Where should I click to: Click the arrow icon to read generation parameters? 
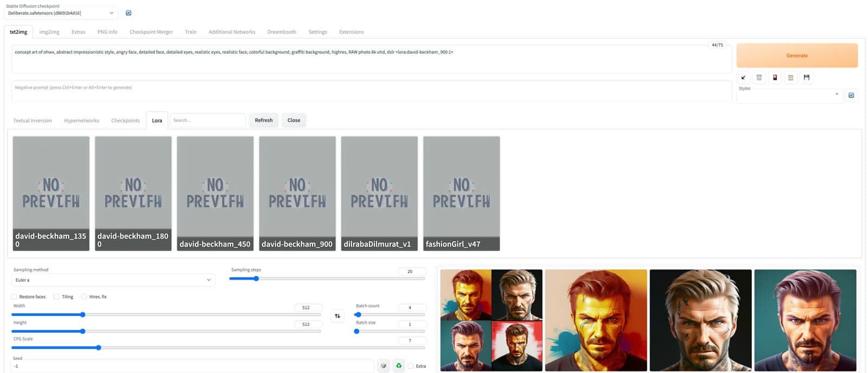743,78
